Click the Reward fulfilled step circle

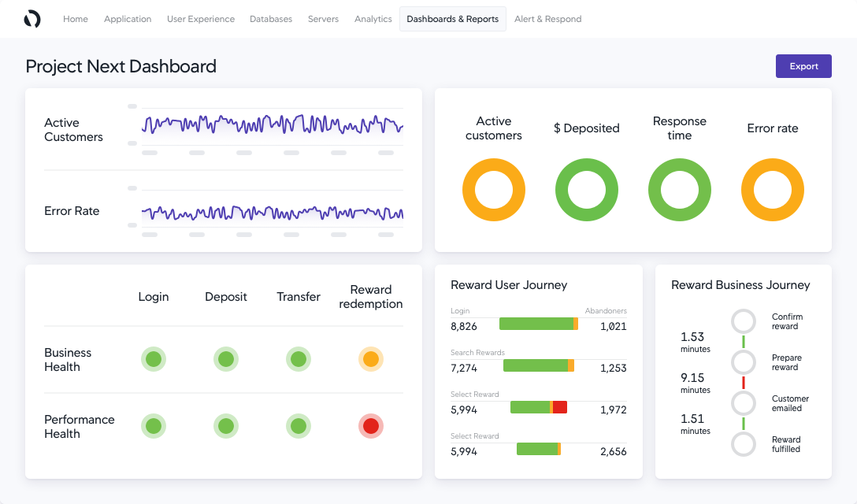744,444
